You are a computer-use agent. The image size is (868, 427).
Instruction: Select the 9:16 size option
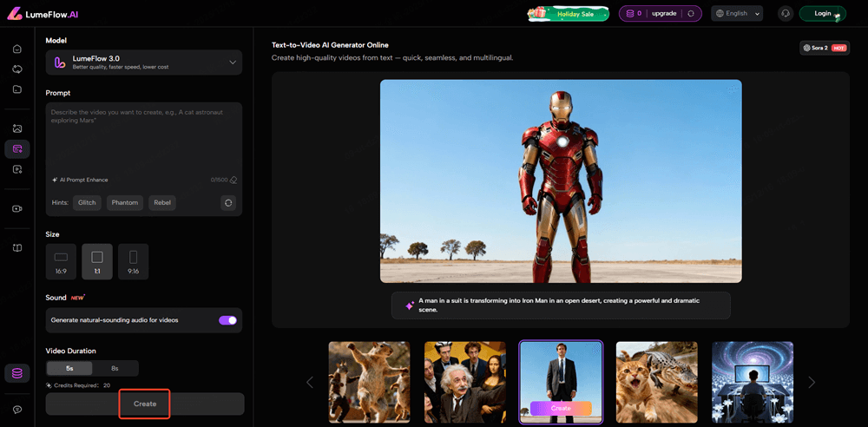coord(133,261)
